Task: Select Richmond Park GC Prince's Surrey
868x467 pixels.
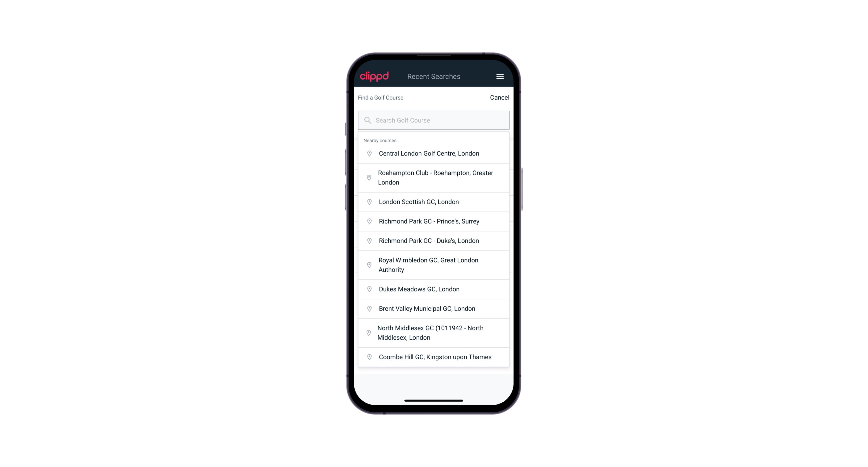Action: click(x=434, y=221)
